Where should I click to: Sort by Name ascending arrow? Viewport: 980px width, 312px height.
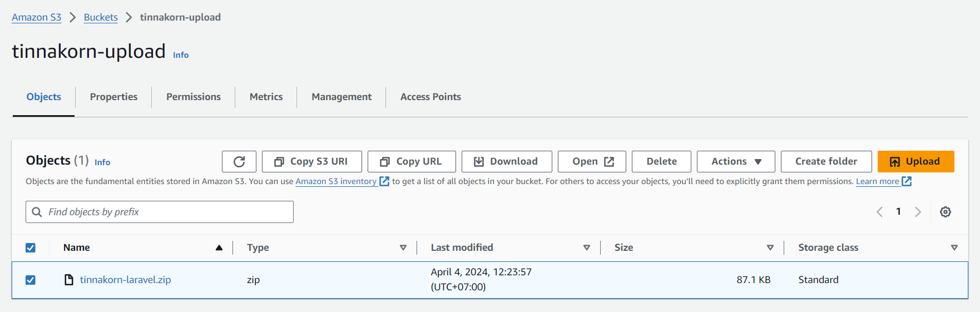[219, 247]
